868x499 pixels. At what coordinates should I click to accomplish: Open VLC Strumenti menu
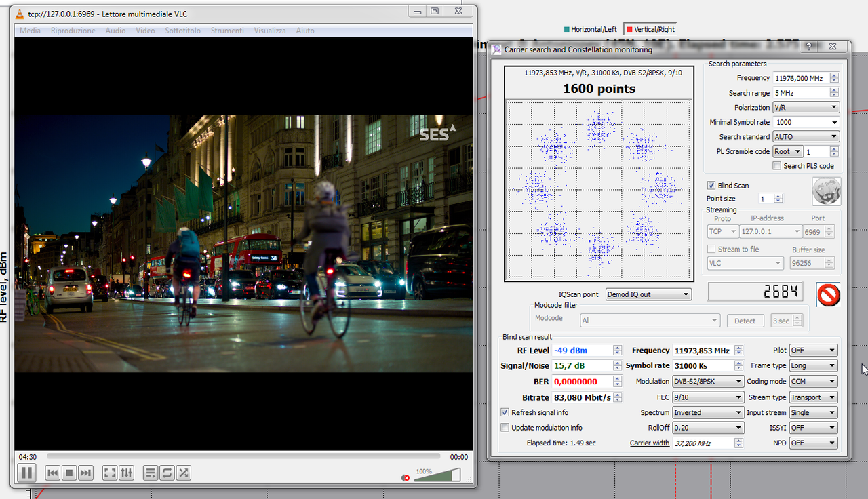coord(227,31)
